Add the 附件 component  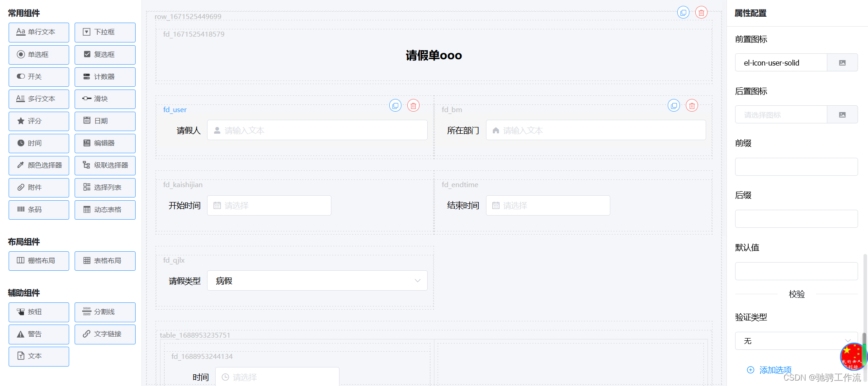click(39, 188)
